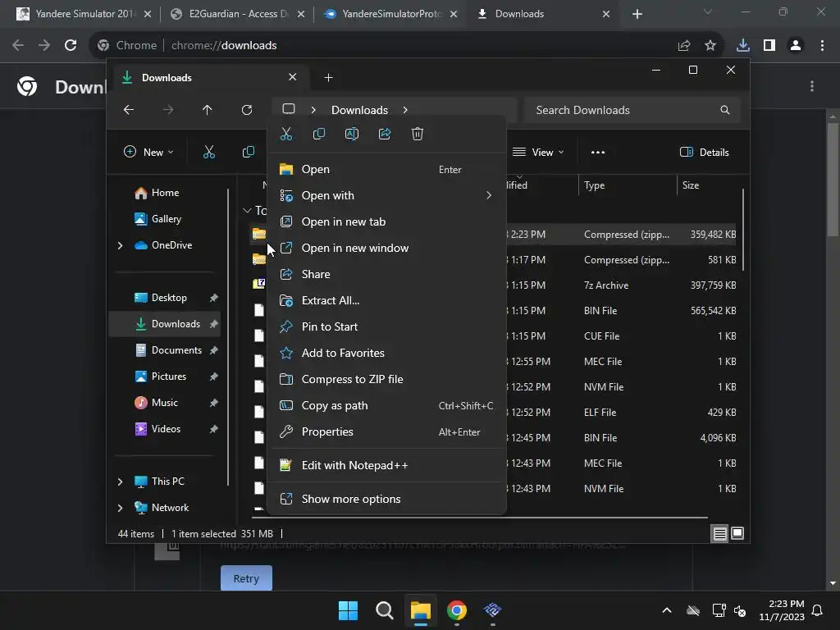Refresh the Downloads folder view

point(246,110)
